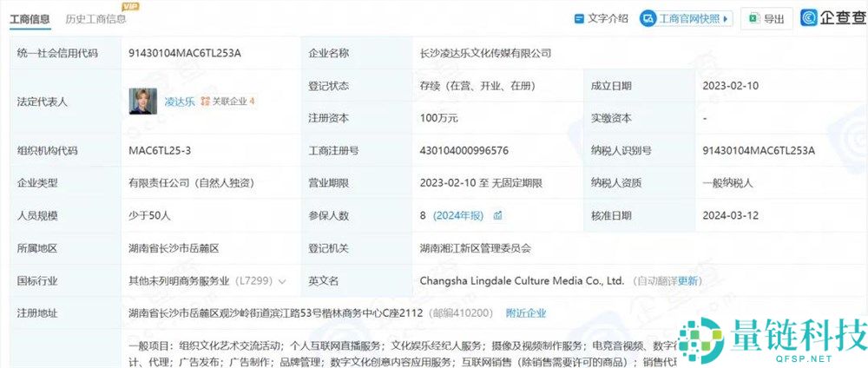View 关联企业 4 related companies
Viewport: 868px width, 368px height.
point(227,102)
